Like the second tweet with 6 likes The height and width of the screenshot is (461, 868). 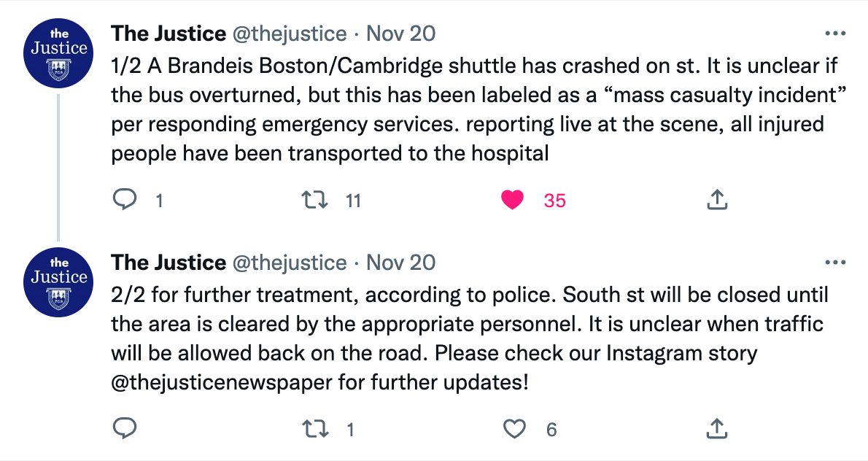[x=514, y=429]
